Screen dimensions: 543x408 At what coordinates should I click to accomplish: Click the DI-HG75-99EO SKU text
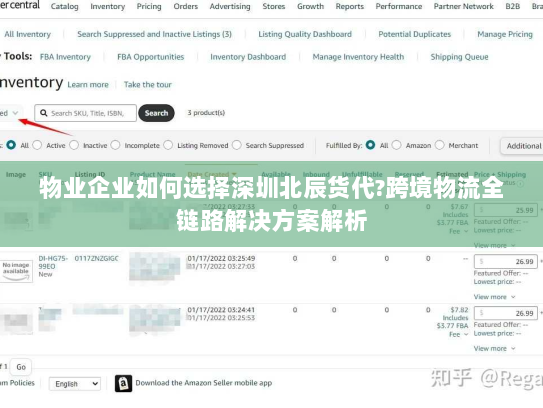(53, 262)
